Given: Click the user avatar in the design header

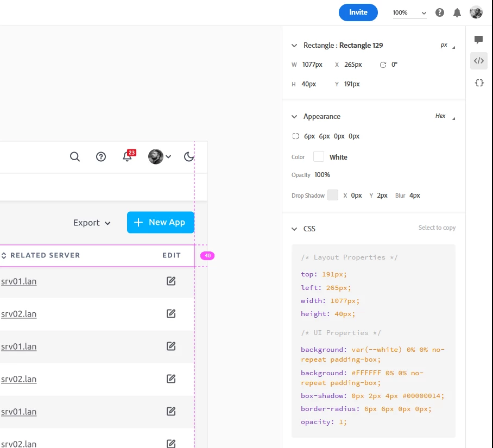Looking at the screenshot, I should click(156, 156).
